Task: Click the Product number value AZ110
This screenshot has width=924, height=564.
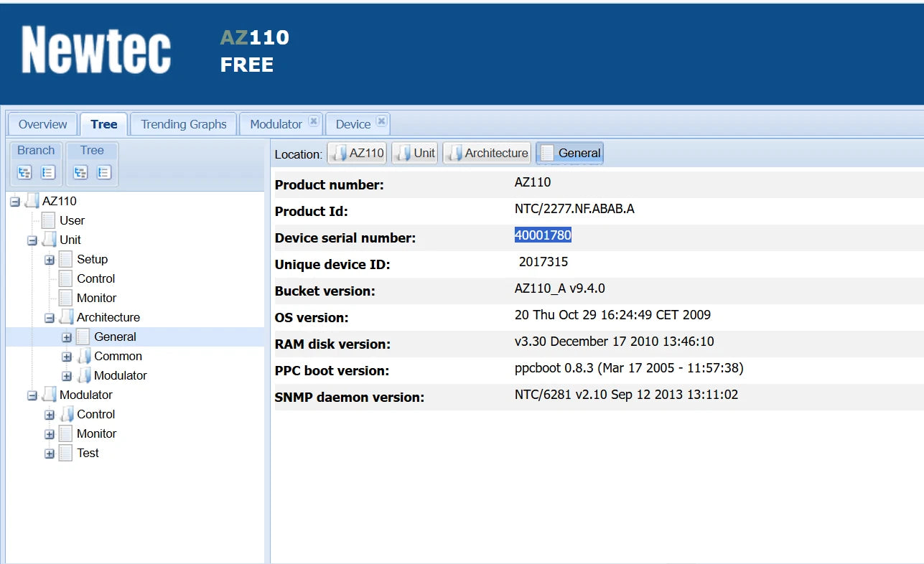Action: click(x=533, y=182)
